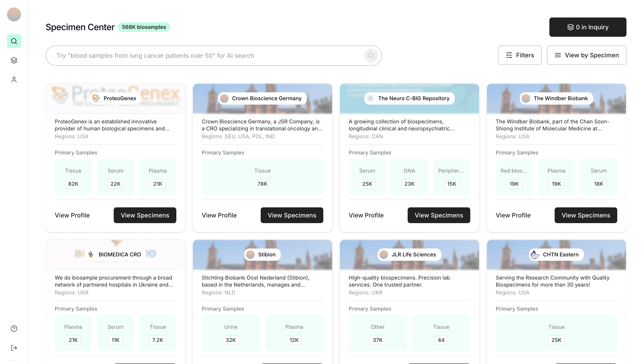Click the Crown Bioscience Germany name label
Viewport: 644px width, 364px height.
(267, 98)
